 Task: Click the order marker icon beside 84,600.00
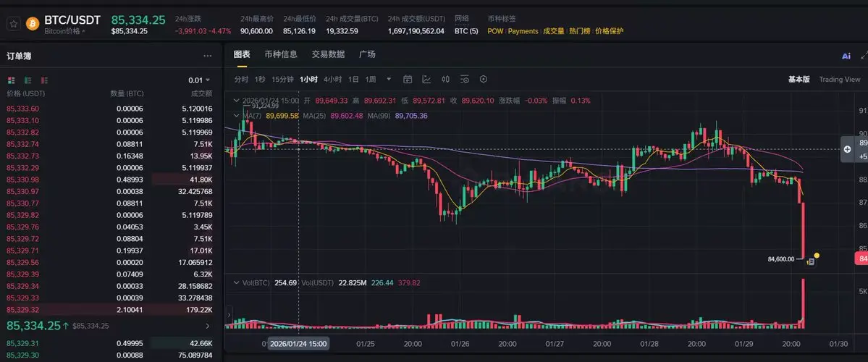click(810, 261)
